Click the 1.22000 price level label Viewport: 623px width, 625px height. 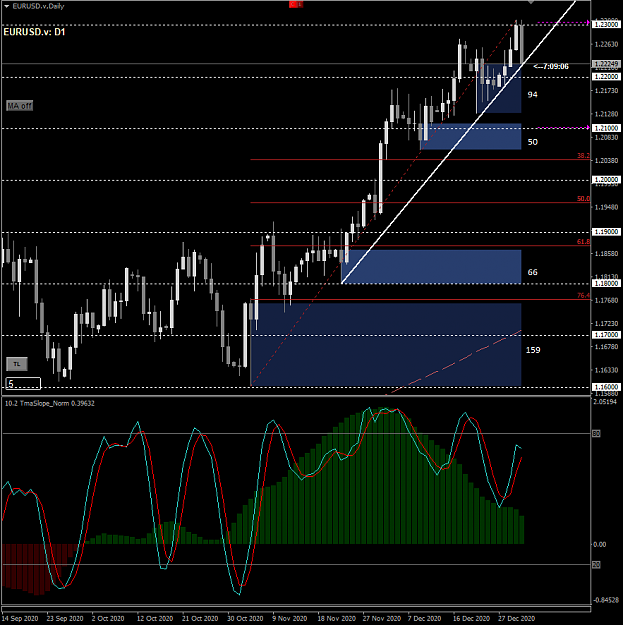click(x=606, y=77)
